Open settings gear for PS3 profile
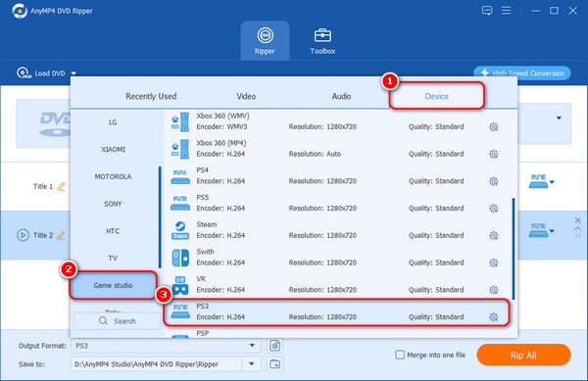This screenshot has width=588, height=381. [494, 317]
